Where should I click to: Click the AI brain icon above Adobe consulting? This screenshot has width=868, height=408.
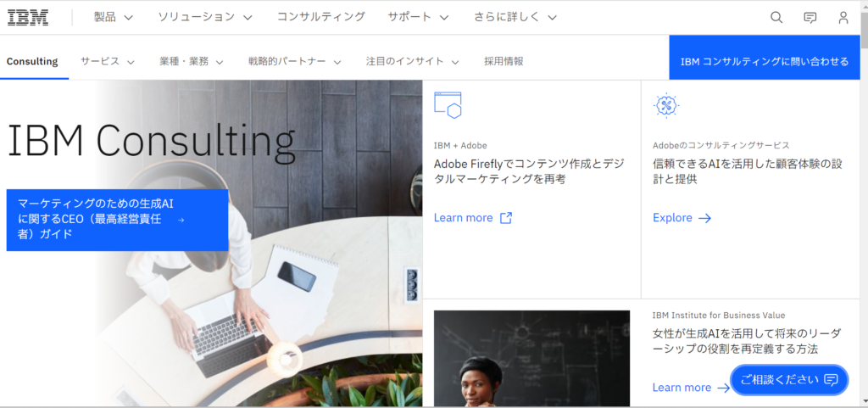pyautogui.click(x=666, y=105)
